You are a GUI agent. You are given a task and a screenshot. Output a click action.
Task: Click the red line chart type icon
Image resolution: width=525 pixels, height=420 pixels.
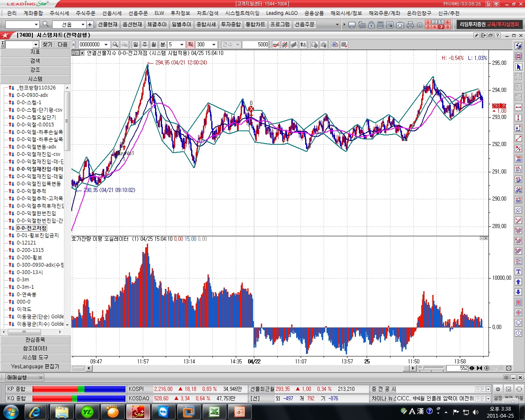pyautogui.click(x=276, y=44)
